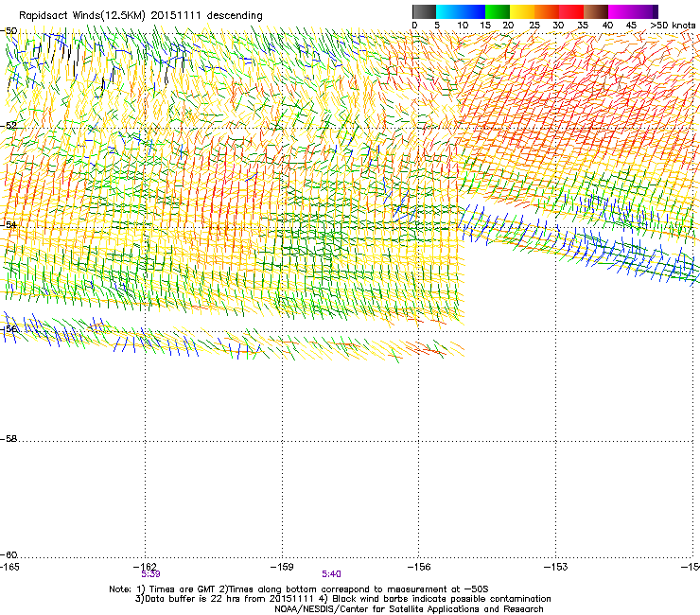The height and width of the screenshot is (615, 700).
Task: Click the yellow 20-25 knots color segment
Action: (x=522, y=11)
